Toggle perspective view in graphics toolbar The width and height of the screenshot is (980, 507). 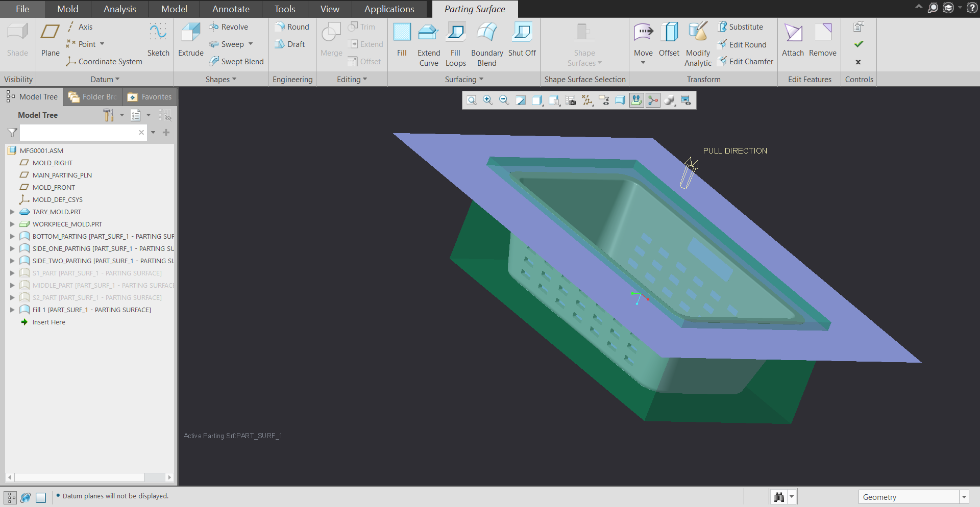coord(620,100)
